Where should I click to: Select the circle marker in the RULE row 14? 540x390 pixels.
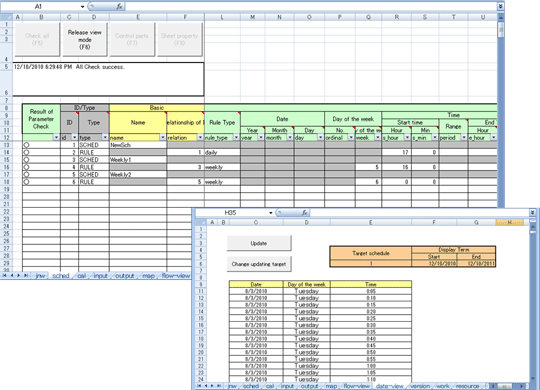click(x=26, y=152)
